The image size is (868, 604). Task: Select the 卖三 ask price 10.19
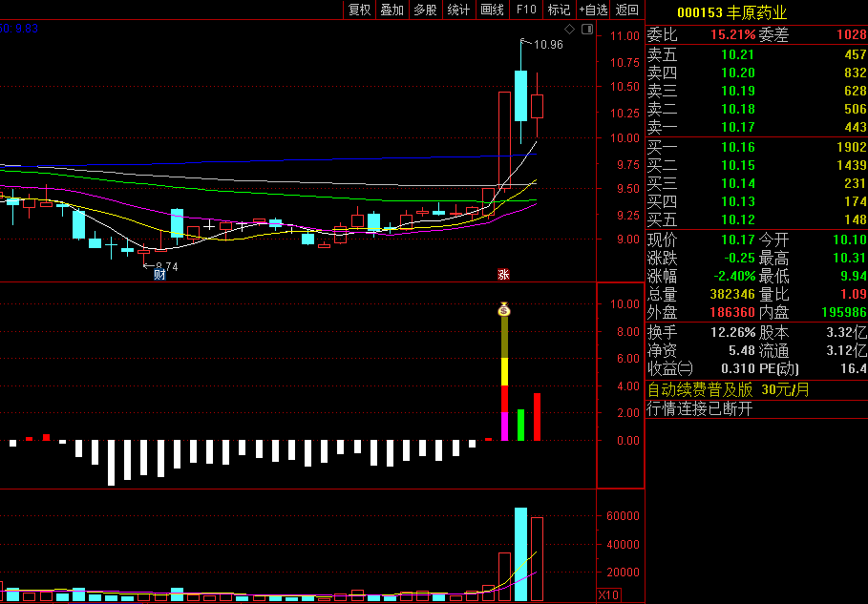click(737, 92)
